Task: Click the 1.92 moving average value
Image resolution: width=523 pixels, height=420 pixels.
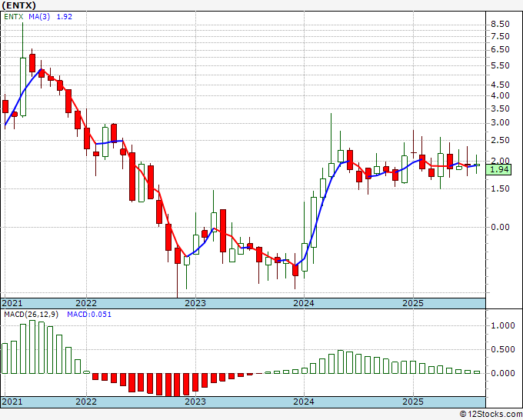Action: coord(65,17)
